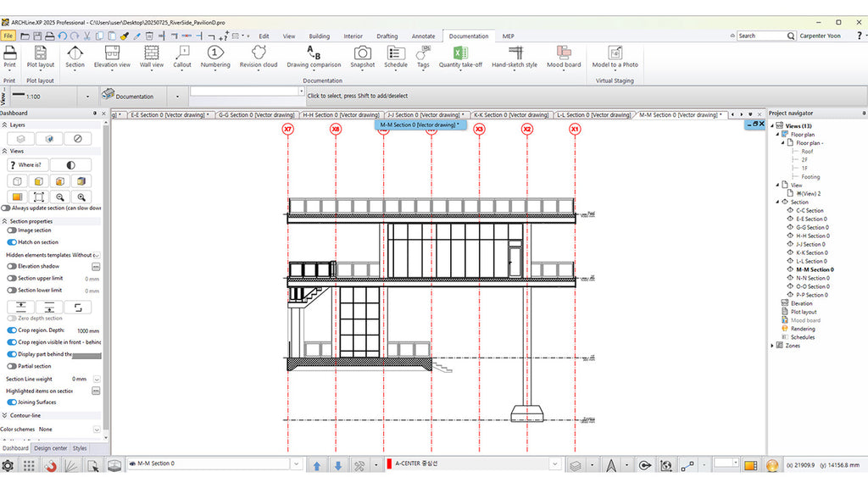This screenshot has width=868, height=488.
Task: Click the Where is? button
Action: tap(28, 165)
